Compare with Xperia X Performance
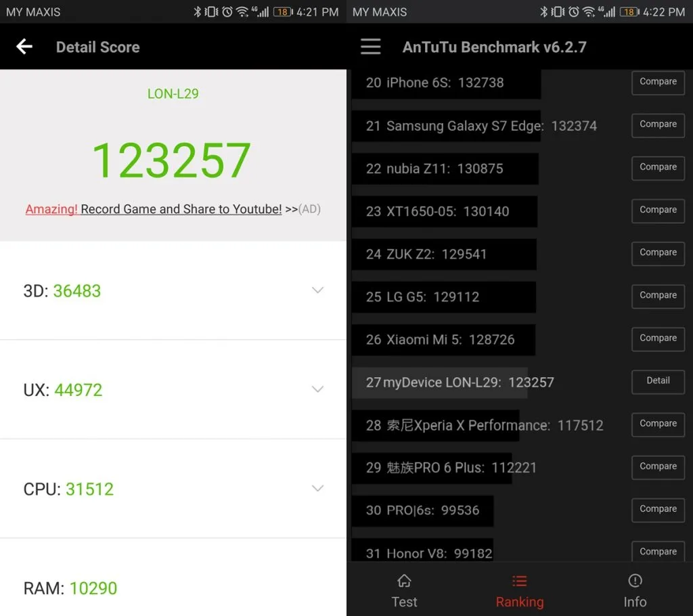Screen dimensions: 693x616 pyautogui.click(x=658, y=424)
